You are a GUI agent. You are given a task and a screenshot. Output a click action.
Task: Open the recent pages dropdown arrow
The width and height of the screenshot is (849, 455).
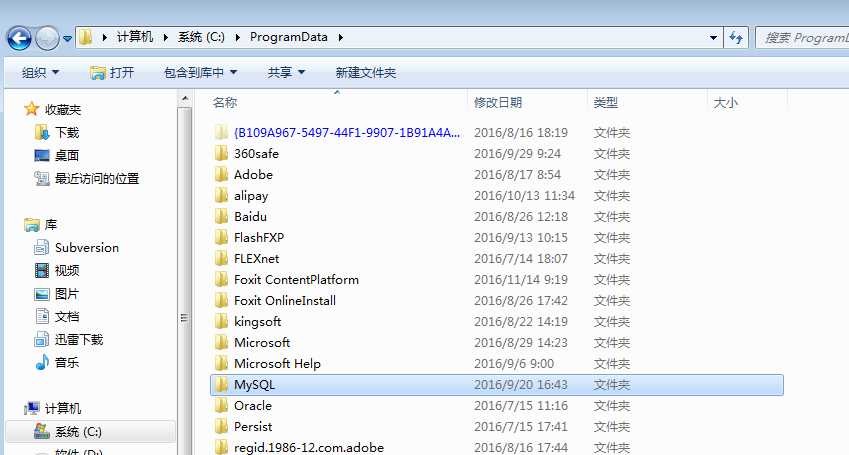pyautogui.click(x=67, y=38)
